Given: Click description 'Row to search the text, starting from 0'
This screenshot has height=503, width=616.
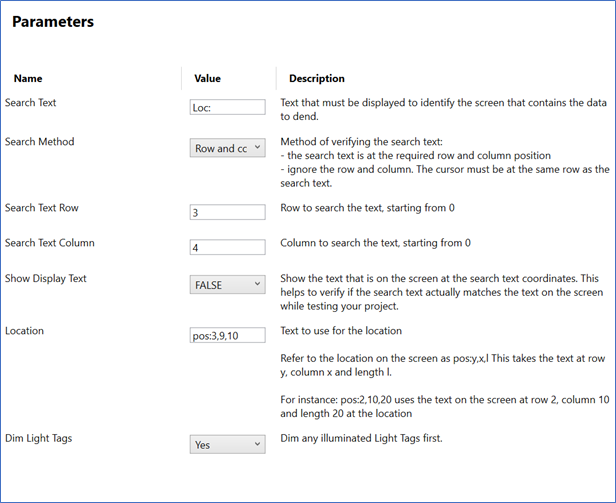Looking at the screenshot, I should pos(367,208).
